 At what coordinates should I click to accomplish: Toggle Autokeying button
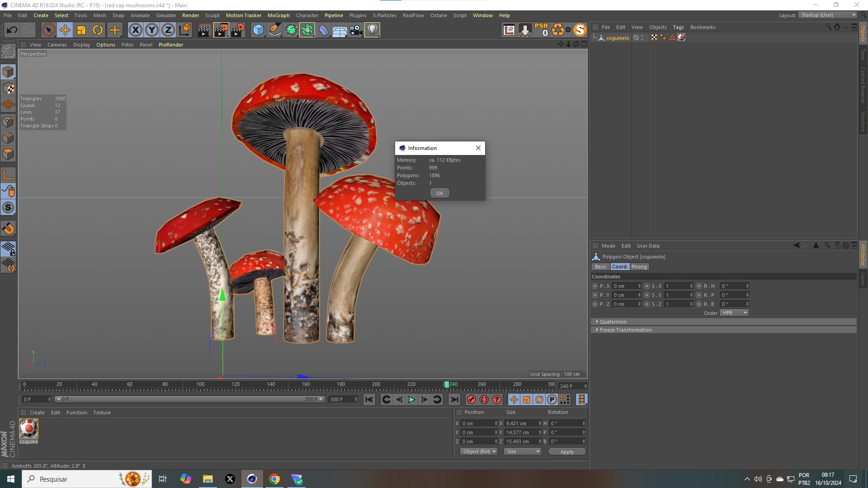pyautogui.click(x=484, y=399)
